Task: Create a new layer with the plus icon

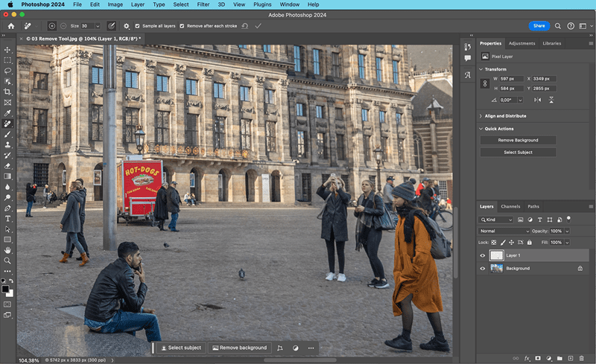Action: (571, 358)
